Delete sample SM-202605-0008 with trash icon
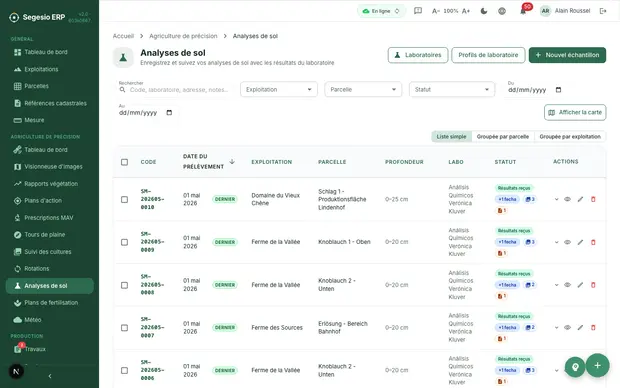The image size is (620, 388). [593, 285]
